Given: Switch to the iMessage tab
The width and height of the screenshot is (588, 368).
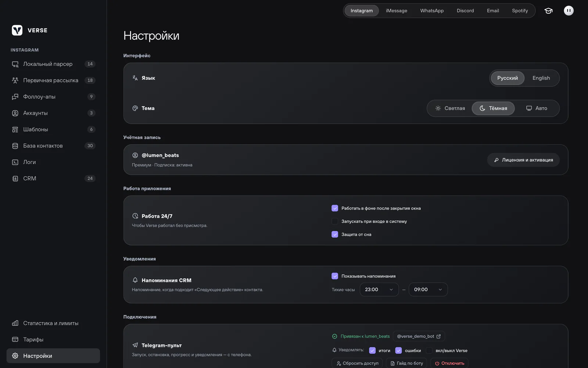Looking at the screenshot, I should tap(397, 11).
